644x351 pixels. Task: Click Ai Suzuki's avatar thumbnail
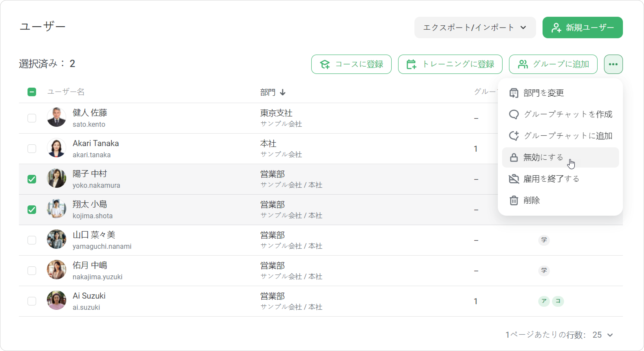57,300
